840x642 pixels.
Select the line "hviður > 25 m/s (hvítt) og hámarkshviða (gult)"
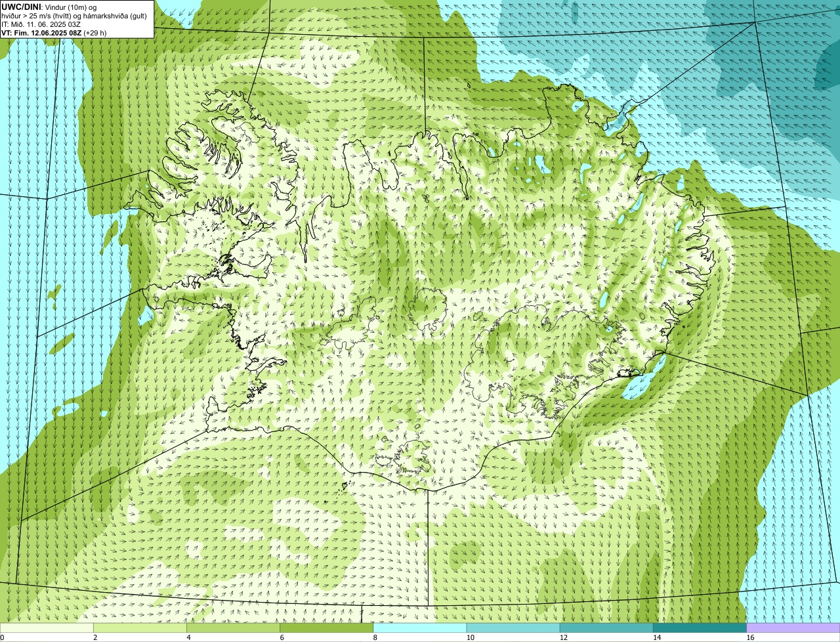(x=74, y=16)
